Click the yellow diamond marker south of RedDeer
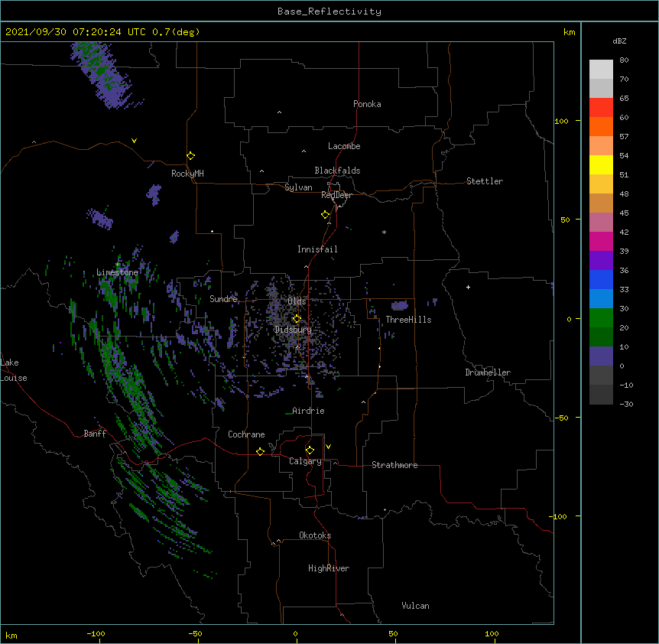This screenshot has width=659, height=644. [x=326, y=215]
